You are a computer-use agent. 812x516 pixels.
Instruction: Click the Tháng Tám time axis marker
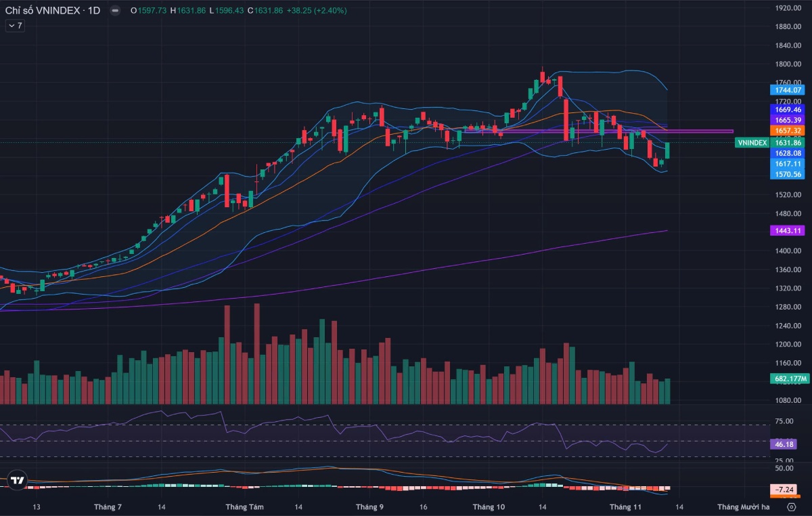[x=244, y=507]
